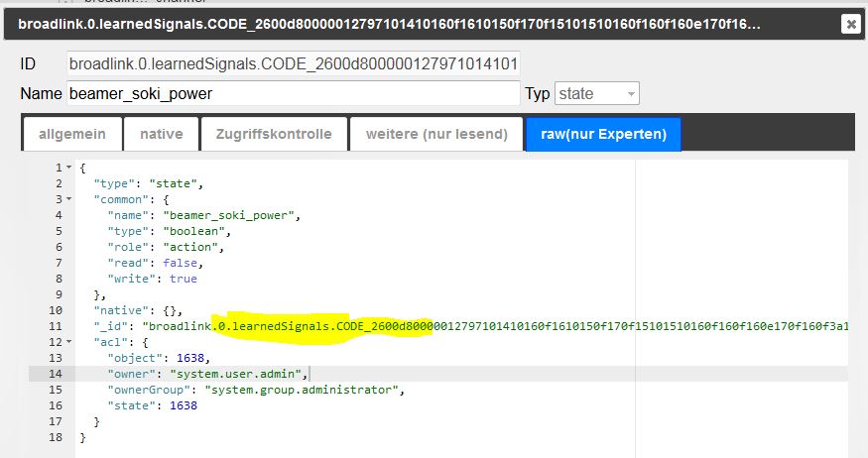868x458 pixels.
Task: Click the "type": "boolean" line
Action: pos(170,231)
